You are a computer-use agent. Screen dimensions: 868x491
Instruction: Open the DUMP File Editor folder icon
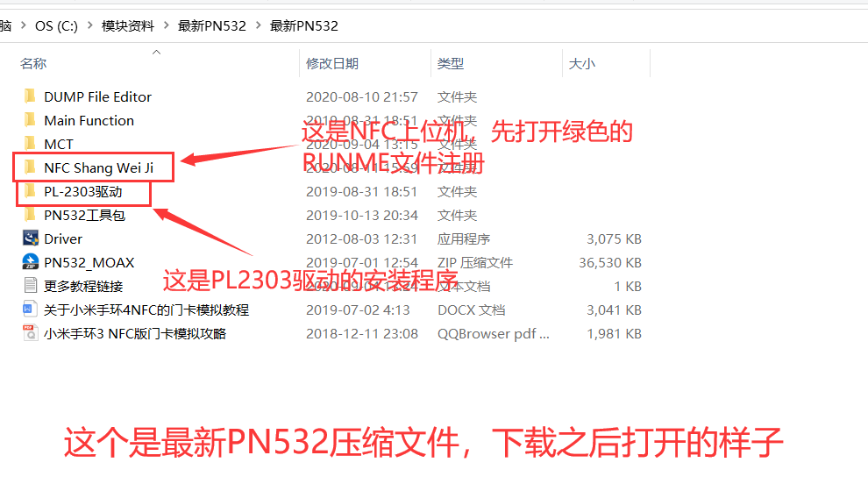pyautogui.click(x=30, y=96)
